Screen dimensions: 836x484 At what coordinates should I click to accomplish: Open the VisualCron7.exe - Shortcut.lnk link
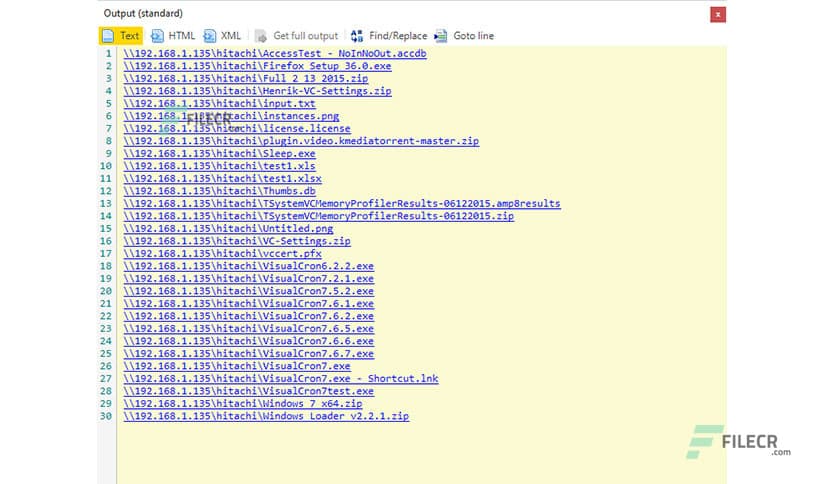tap(281, 378)
